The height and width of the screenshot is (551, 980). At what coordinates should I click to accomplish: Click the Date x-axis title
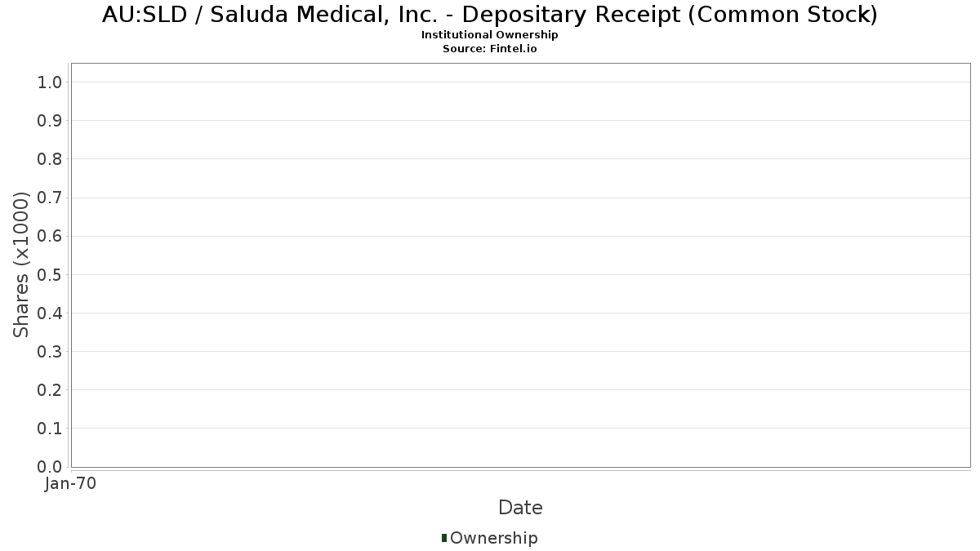(520, 508)
